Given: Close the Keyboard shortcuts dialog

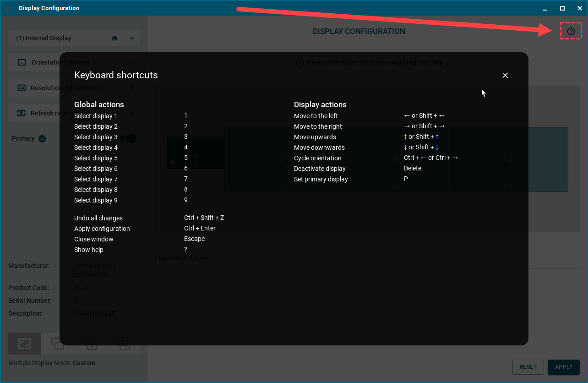Looking at the screenshot, I should coord(505,76).
